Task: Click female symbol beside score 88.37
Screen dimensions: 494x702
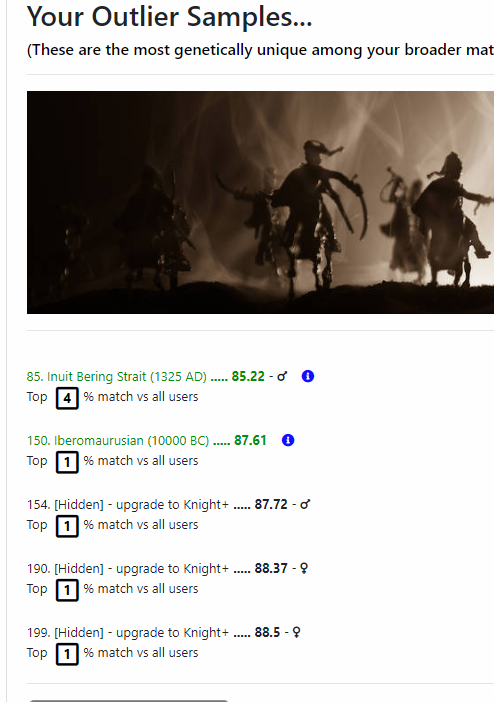Action: (x=304, y=569)
